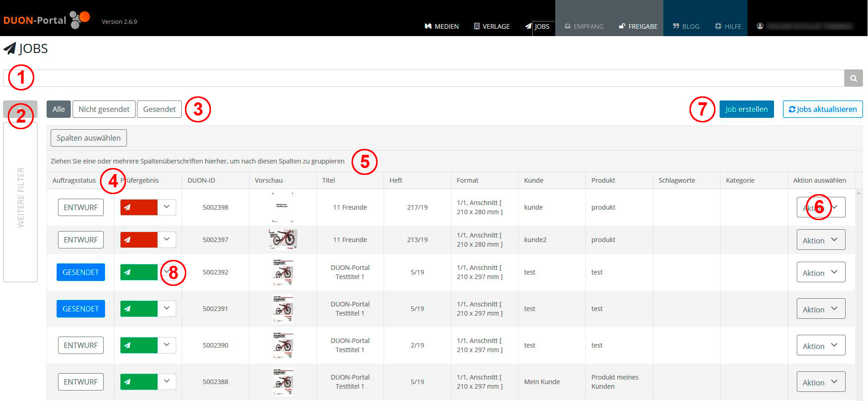Click red check result icon for 5002397
This screenshot has width=868, height=401.
(x=139, y=240)
